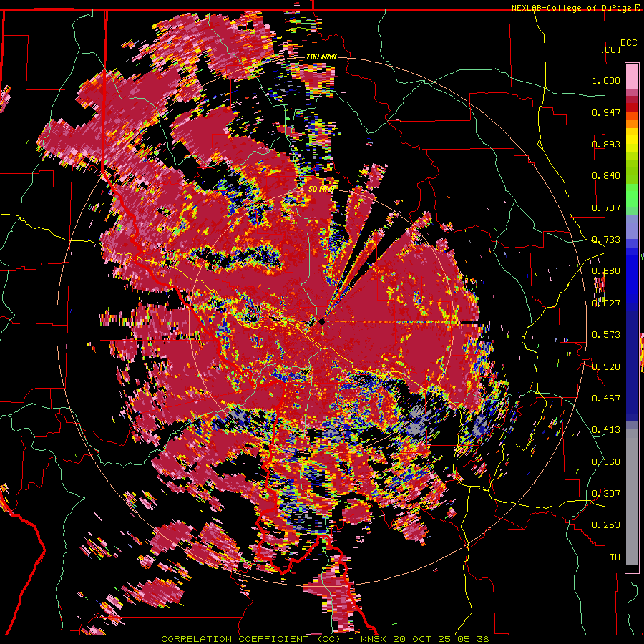The width and height of the screenshot is (644, 644).
Task: Select the 0.360 scale value
Action: pos(606,462)
